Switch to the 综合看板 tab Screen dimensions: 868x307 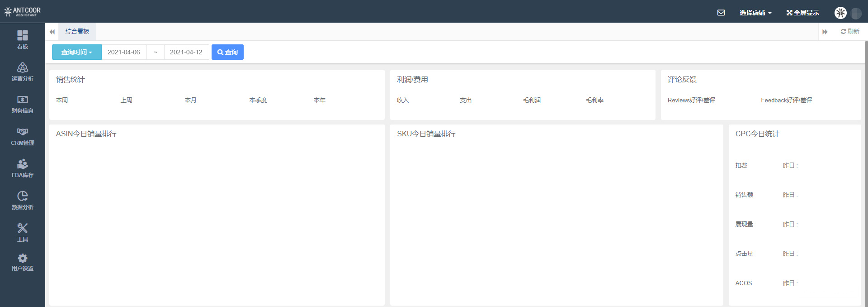click(77, 31)
